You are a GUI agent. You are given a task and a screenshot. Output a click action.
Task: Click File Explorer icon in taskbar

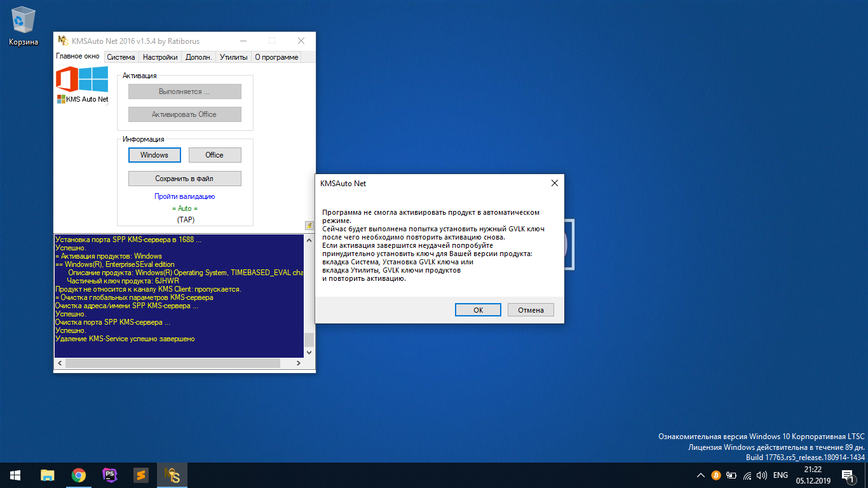pyautogui.click(x=48, y=475)
